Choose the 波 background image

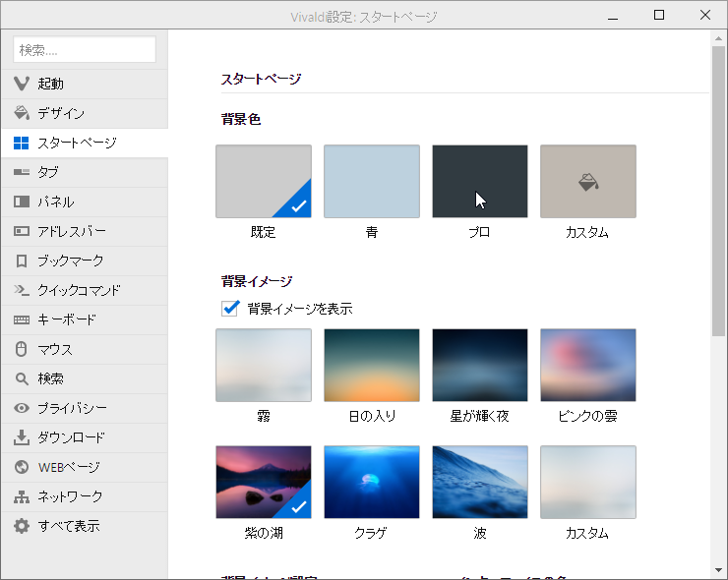pyautogui.click(x=480, y=482)
